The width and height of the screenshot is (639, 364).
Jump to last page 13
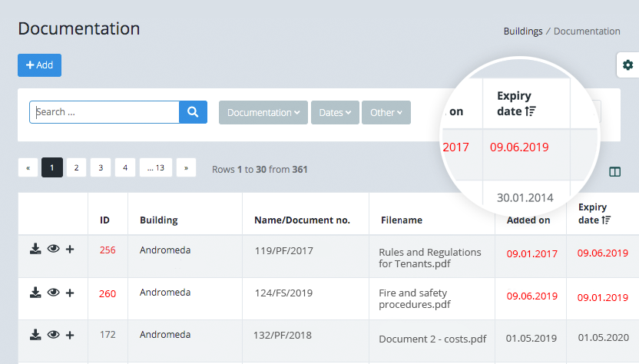point(156,167)
